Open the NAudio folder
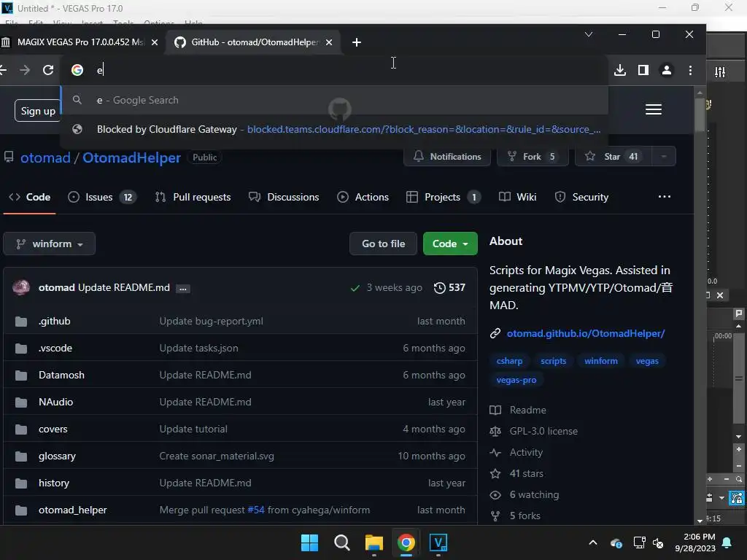747x560 pixels. (55, 402)
